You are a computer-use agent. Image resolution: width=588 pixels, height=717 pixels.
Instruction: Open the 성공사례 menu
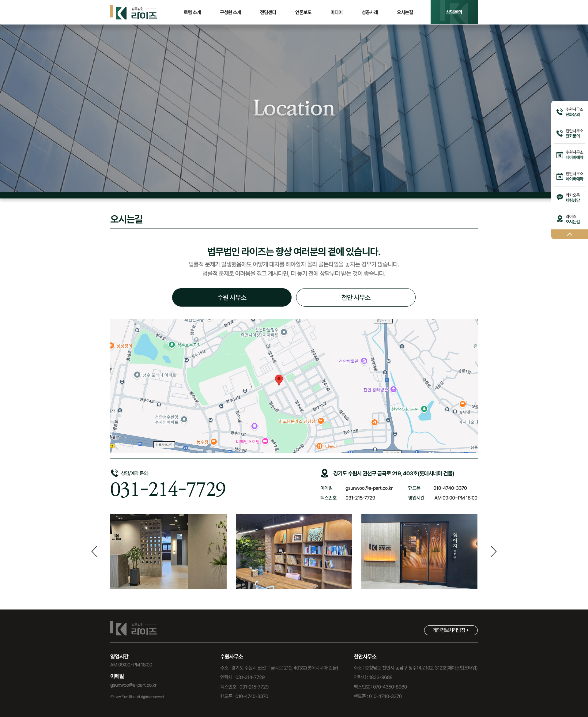(370, 12)
